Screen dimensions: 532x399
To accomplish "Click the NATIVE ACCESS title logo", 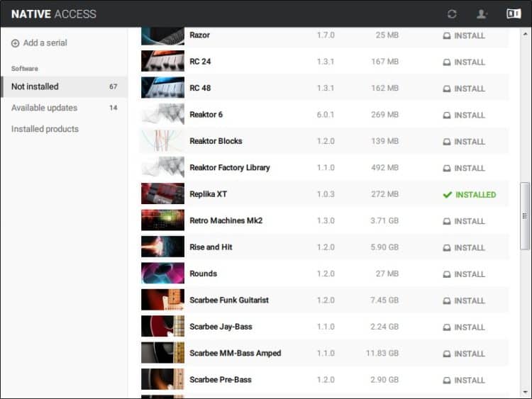I will pos(54,14).
